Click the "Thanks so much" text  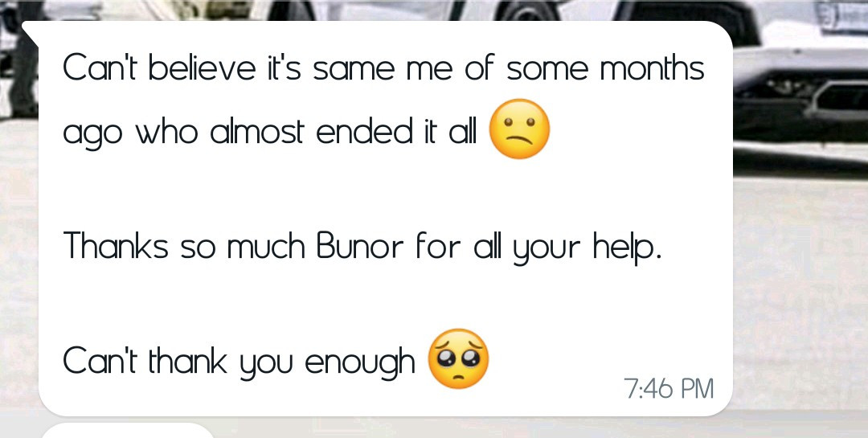(184, 247)
